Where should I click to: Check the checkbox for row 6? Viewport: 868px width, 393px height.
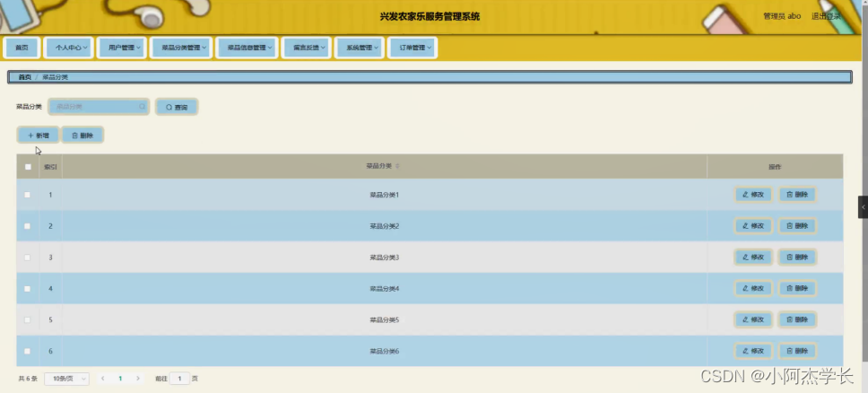pyautogui.click(x=27, y=351)
